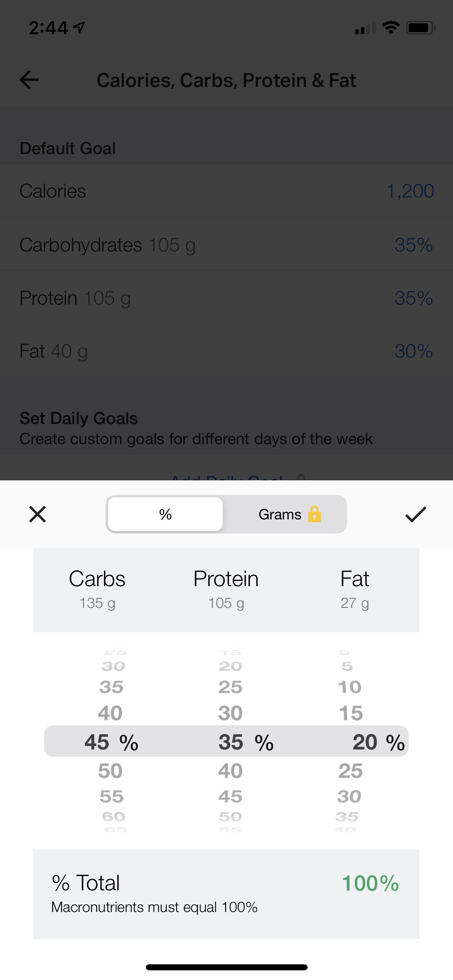Confirm macros with the checkmark icon
Image resolution: width=453 pixels, height=980 pixels.
click(416, 514)
